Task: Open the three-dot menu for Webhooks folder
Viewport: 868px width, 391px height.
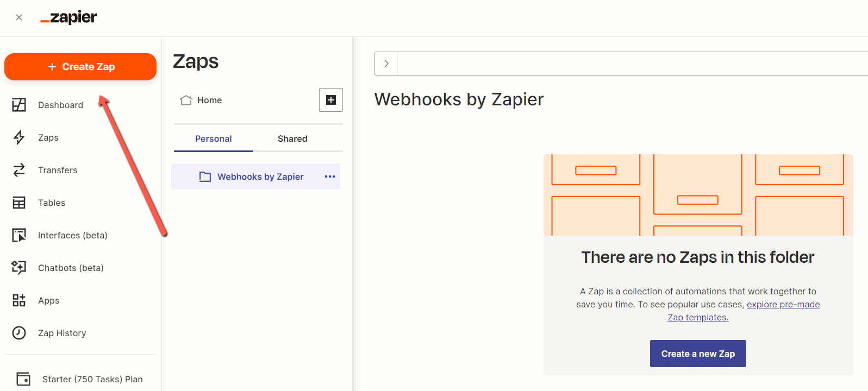Action: [x=330, y=176]
